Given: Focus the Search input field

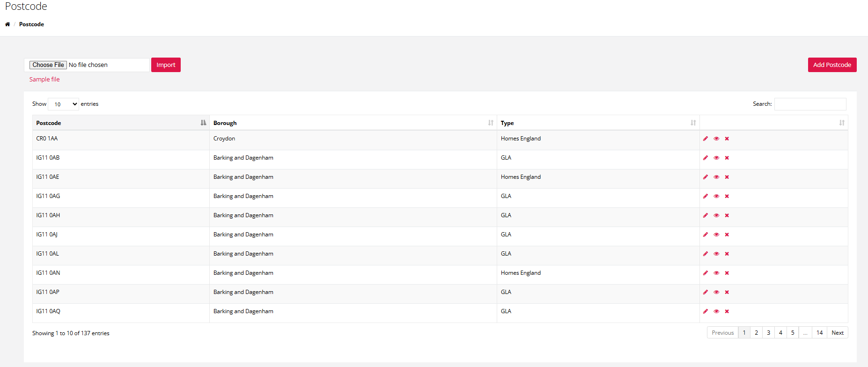Looking at the screenshot, I should click(x=810, y=104).
